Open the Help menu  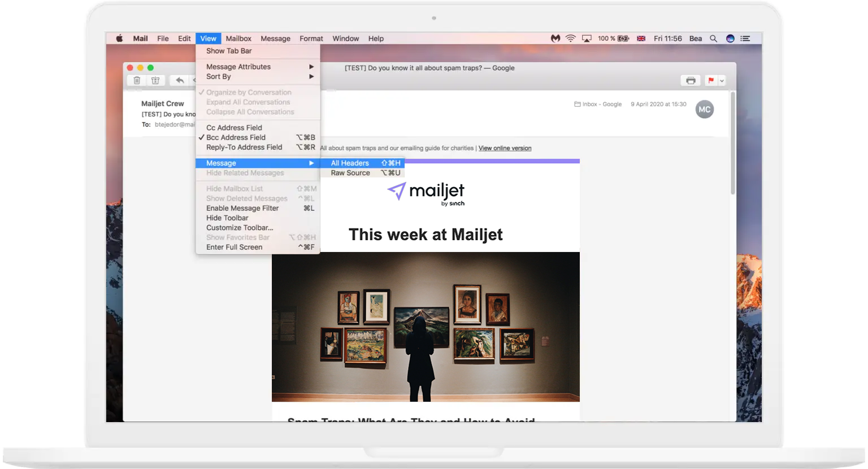[x=376, y=38]
